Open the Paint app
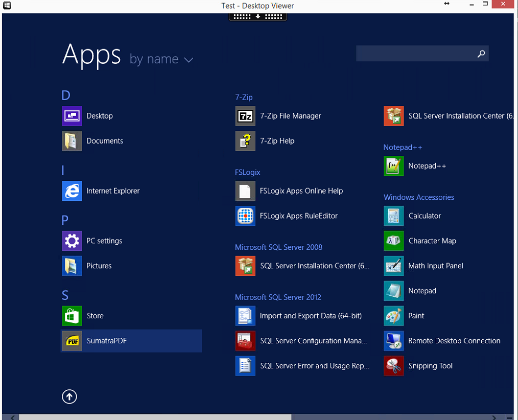 point(393,316)
